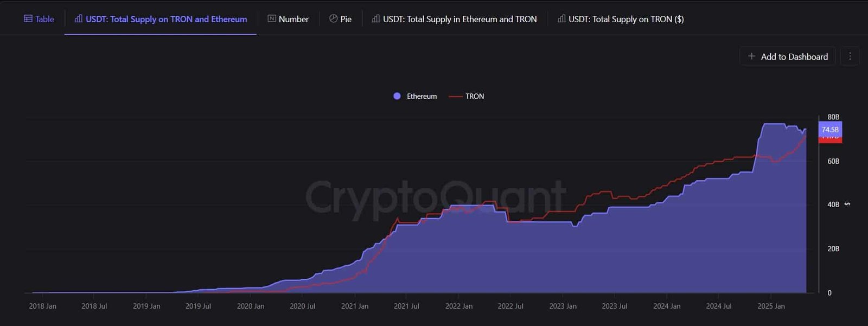
Task: Click the Number tab icon
Action: pos(272,19)
